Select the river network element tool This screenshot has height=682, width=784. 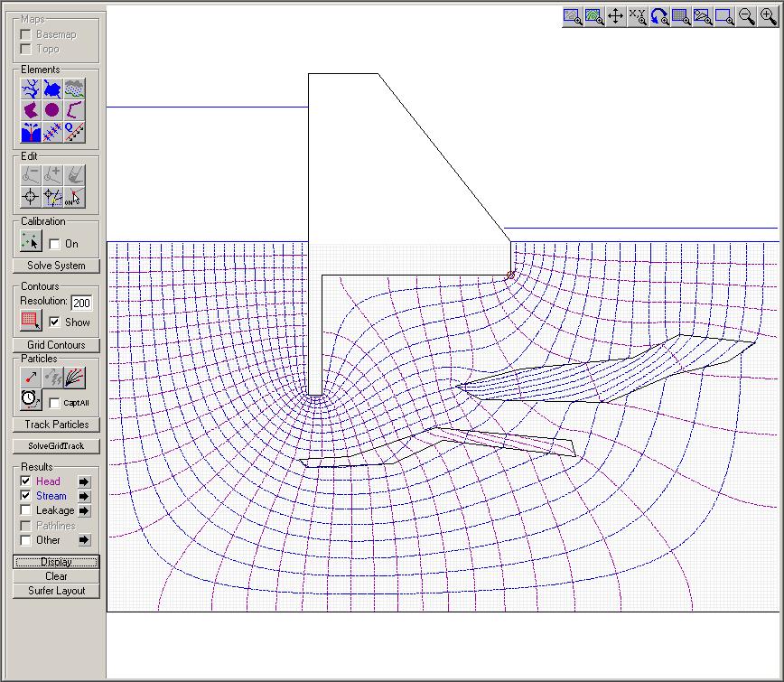(31, 89)
